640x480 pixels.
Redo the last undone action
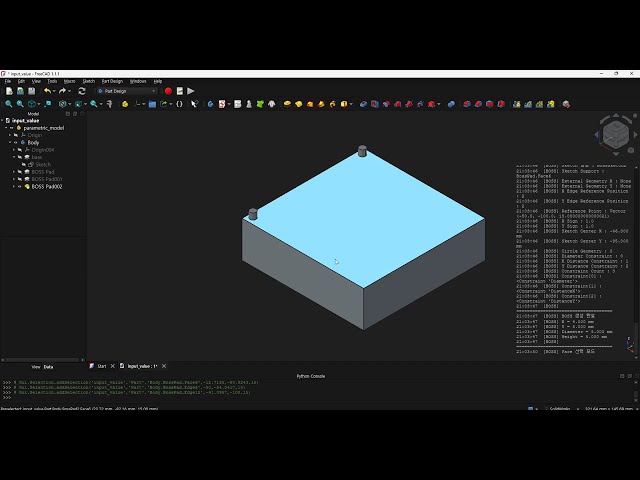tap(62, 91)
